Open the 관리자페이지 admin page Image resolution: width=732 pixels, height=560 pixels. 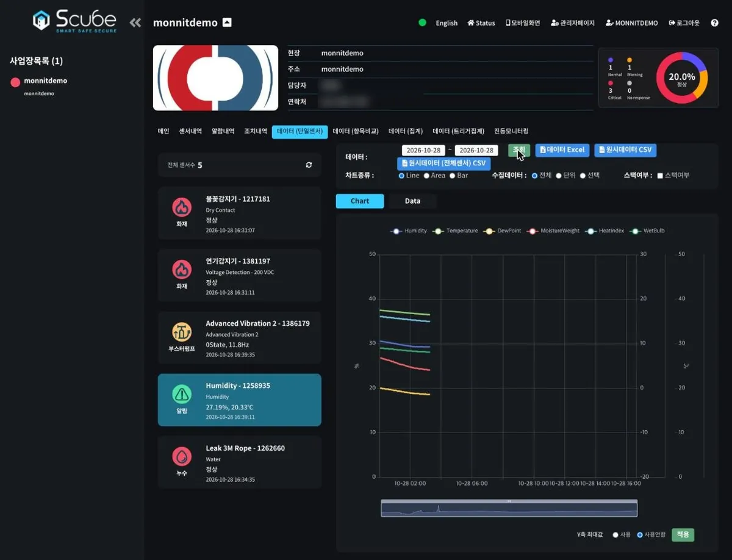pos(573,23)
